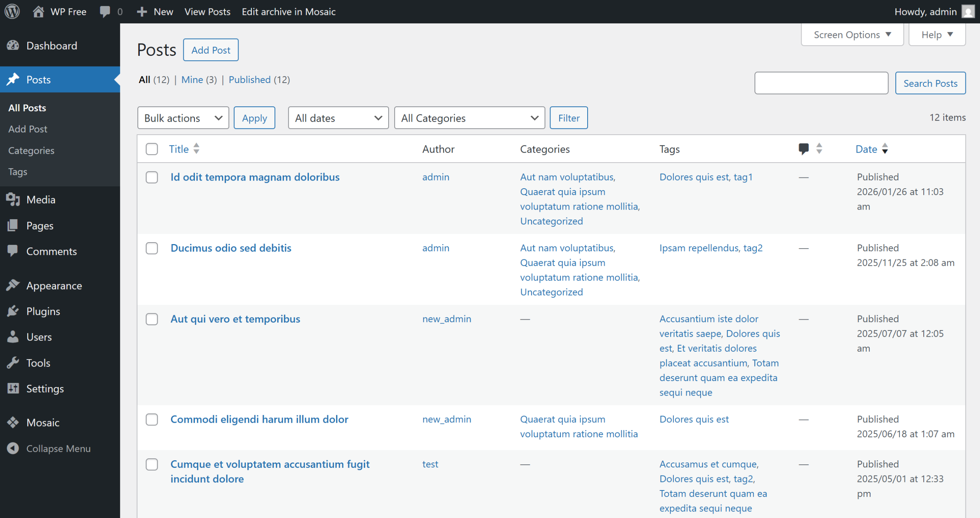The width and height of the screenshot is (980, 518).
Task: Click the admin avatar in top bar
Action: 968,11
